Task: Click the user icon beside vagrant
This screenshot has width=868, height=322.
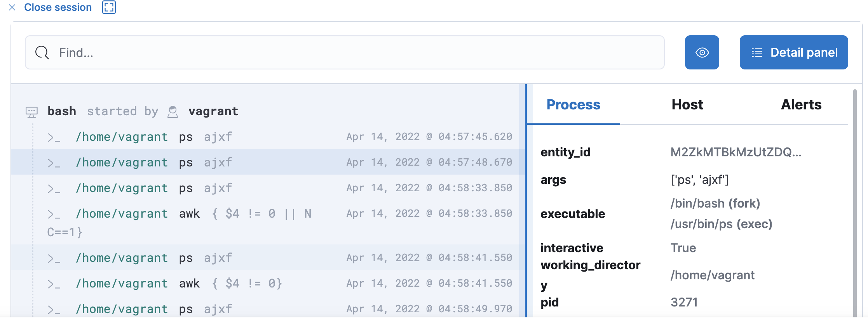Action: (x=173, y=112)
